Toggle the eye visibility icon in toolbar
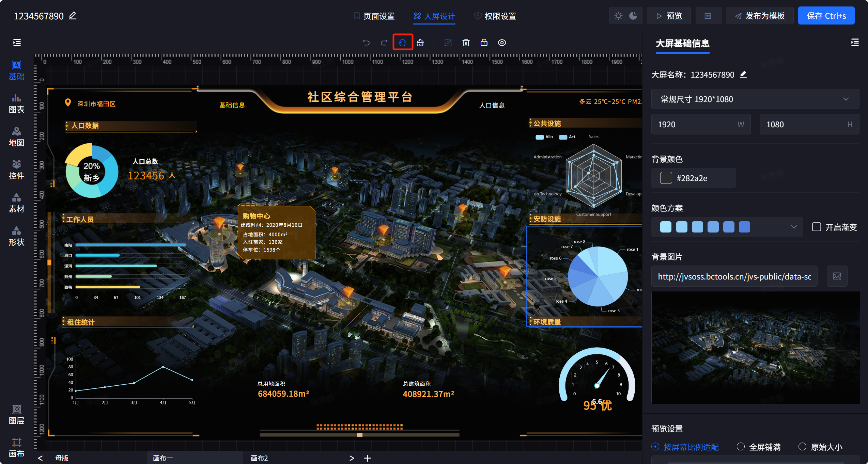Viewport: 868px width, 464px height. 502,43
